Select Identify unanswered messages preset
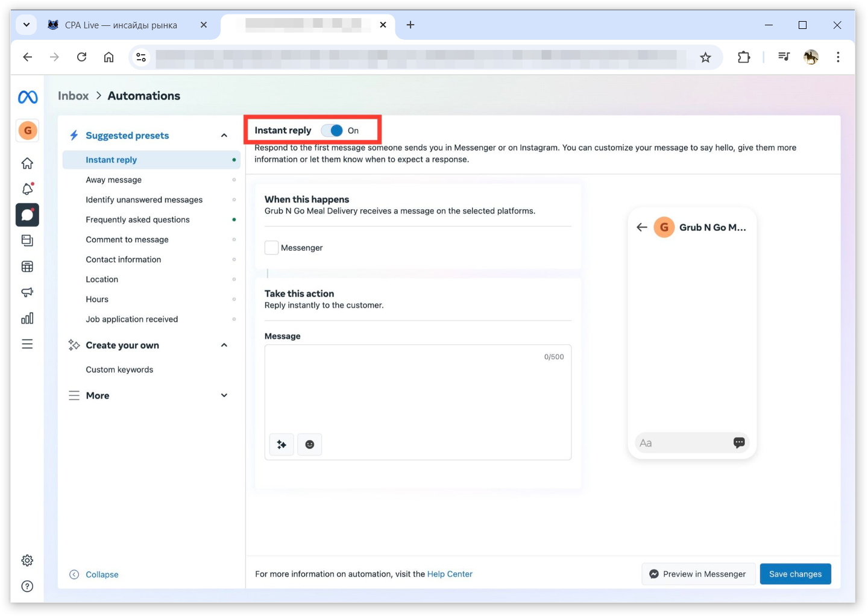The height and width of the screenshot is (616, 868). [x=151, y=200]
